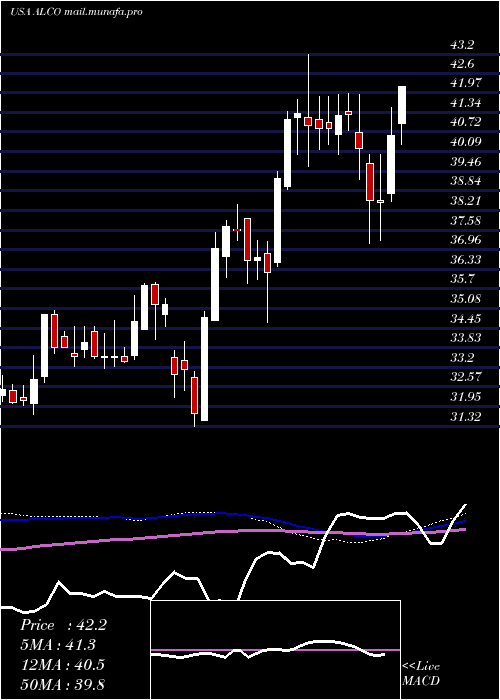Click the 'USA ALCO mail.munafa.pro' chart title
Image resolution: width=500 pixels, height=700 pixels.
(76, 12)
